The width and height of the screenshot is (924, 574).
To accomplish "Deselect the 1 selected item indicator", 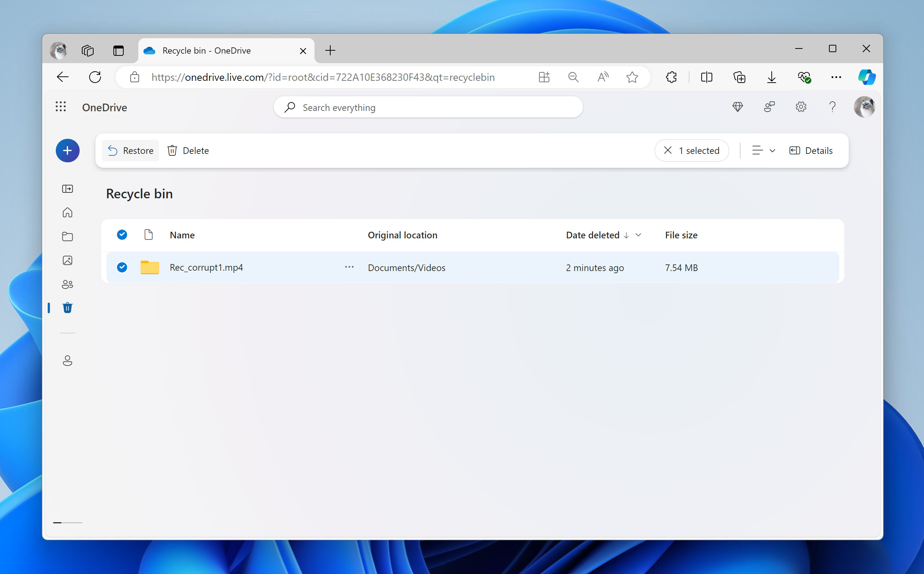I will coord(668,150).
